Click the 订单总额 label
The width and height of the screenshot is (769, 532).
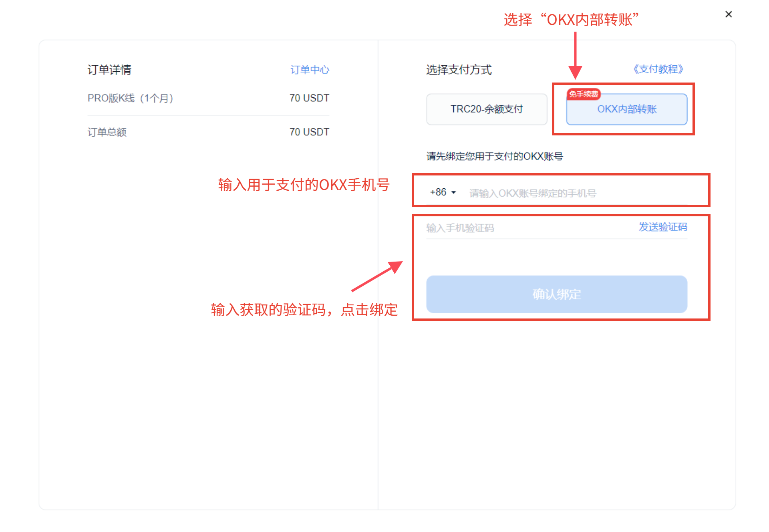tap(107, 132)
